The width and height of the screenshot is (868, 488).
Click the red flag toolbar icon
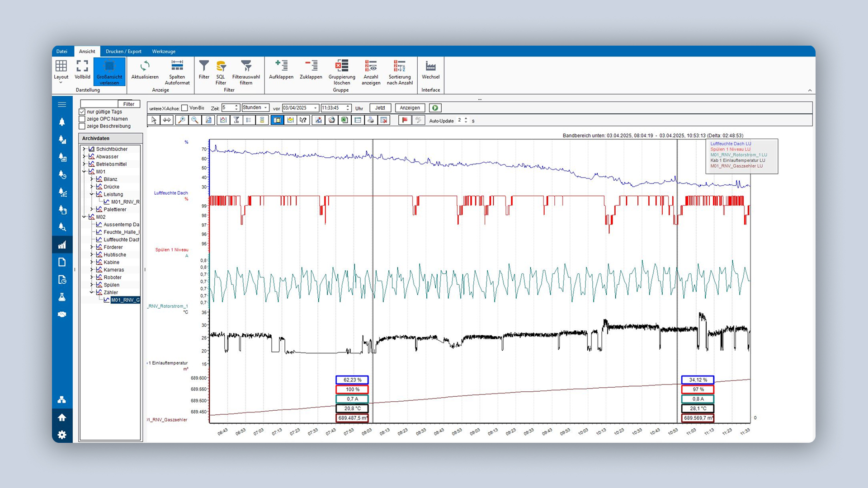point(405,120)
